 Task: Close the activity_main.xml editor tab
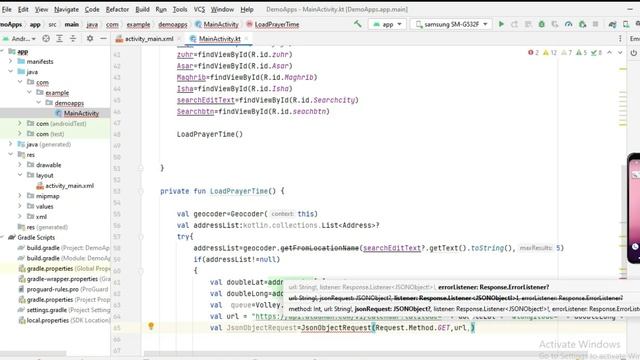(179, 39)
